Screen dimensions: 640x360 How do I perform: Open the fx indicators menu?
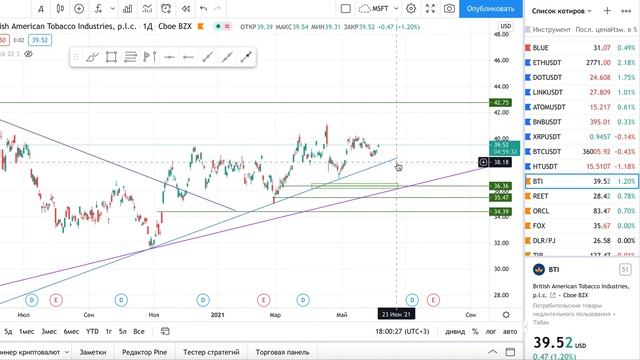pyautogui.click(x=98, y=9)
